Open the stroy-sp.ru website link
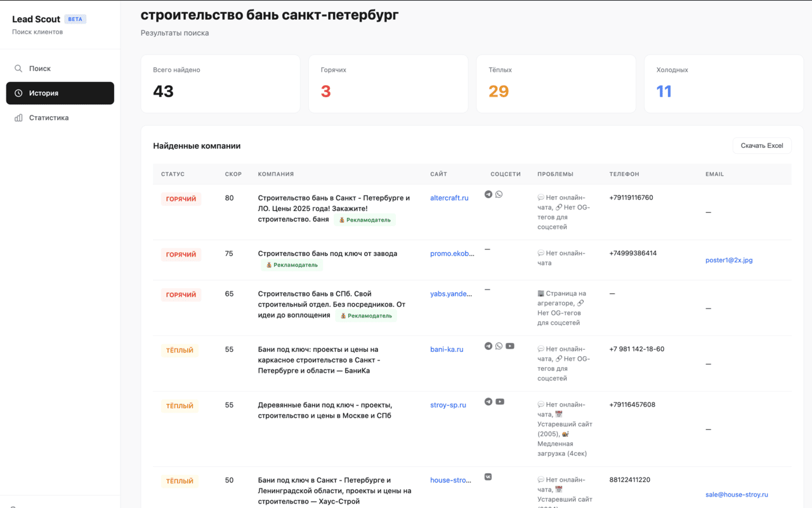 tap(448, 405)
